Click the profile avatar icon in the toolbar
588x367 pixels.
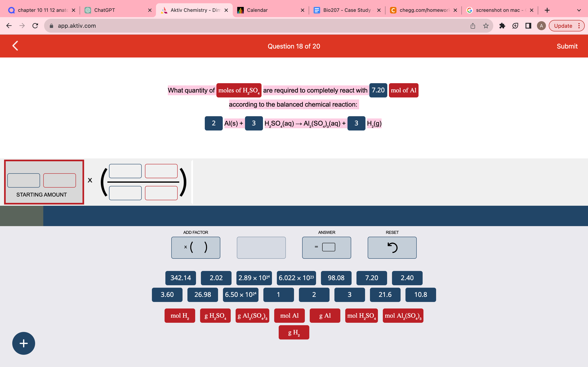tap(541, 26)
